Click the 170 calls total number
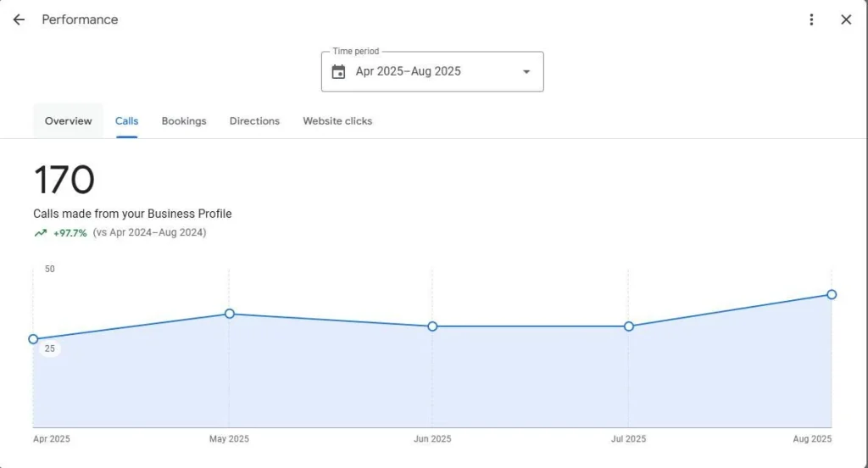 64,180
